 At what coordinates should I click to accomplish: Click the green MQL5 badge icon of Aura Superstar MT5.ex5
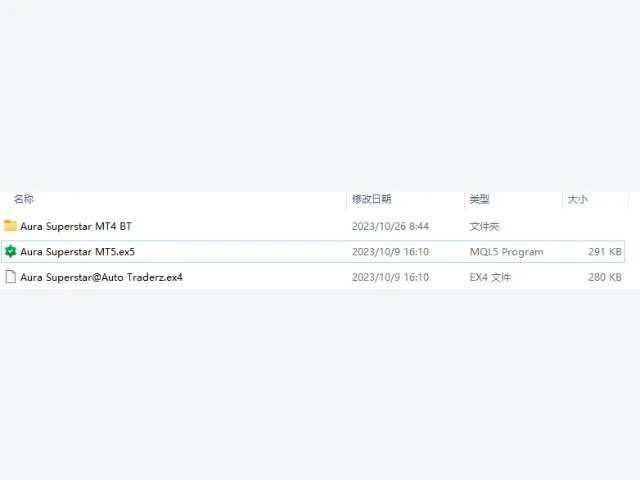pyautogui.click(x=10, y=251)
